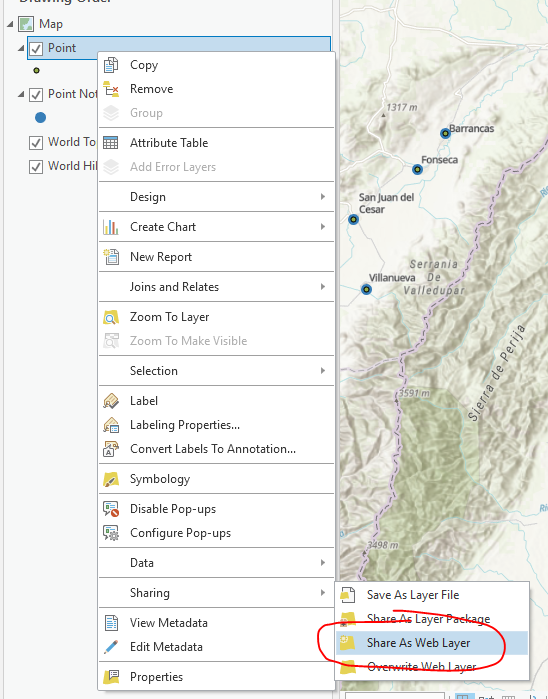Click the Symbology paintbrush icon

(x=111, y=479)
